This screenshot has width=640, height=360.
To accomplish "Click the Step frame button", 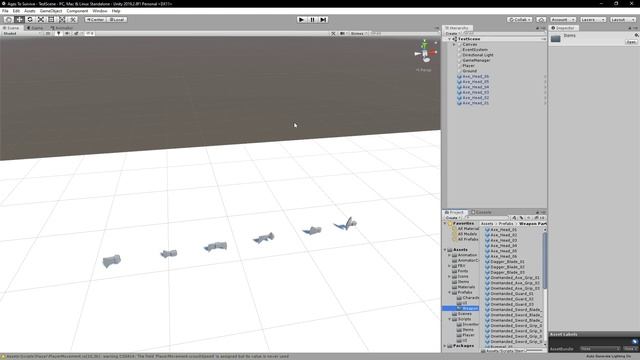I will (x=323, y=20).
